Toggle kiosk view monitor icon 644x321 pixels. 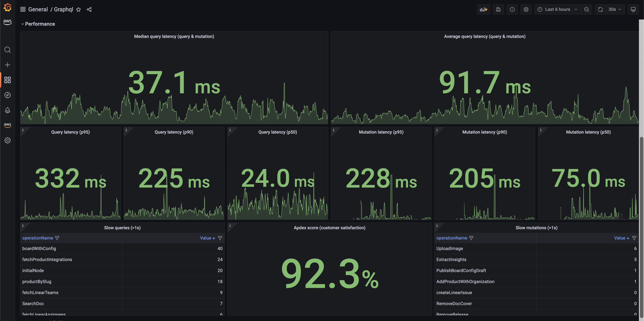coord(633,9)
